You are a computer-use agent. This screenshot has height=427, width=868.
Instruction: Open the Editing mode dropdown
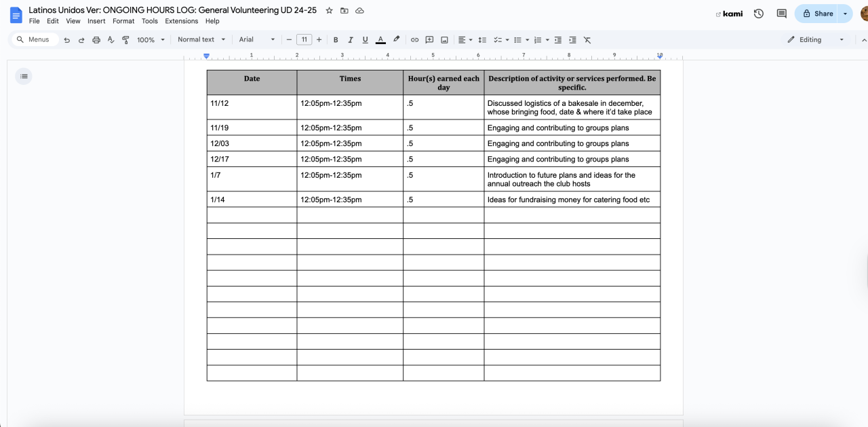[816, 40]
